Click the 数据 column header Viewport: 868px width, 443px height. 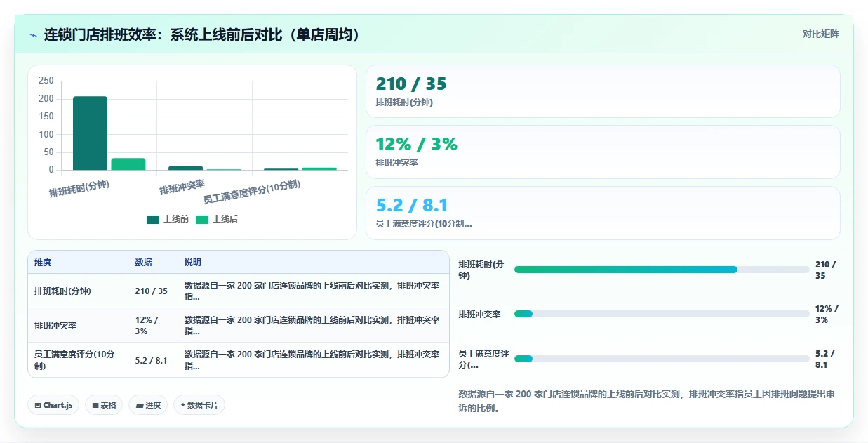tap(143, 263)
